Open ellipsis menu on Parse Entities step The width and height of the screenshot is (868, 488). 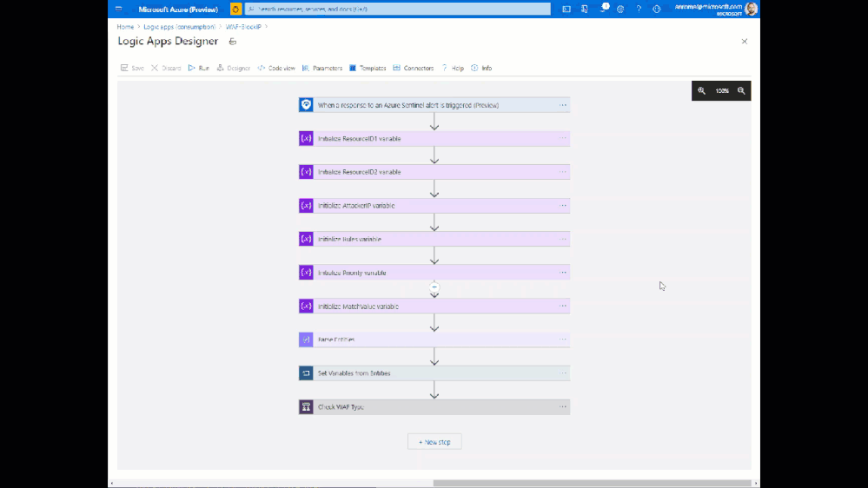click(x=562, y=340)
